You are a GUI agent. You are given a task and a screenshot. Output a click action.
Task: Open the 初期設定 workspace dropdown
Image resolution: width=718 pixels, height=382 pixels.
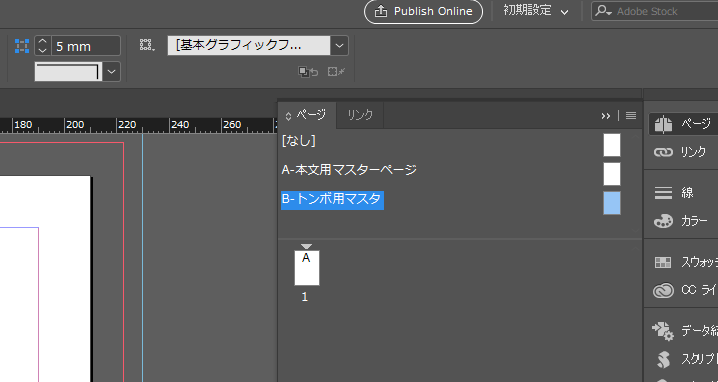coord(536,11)
